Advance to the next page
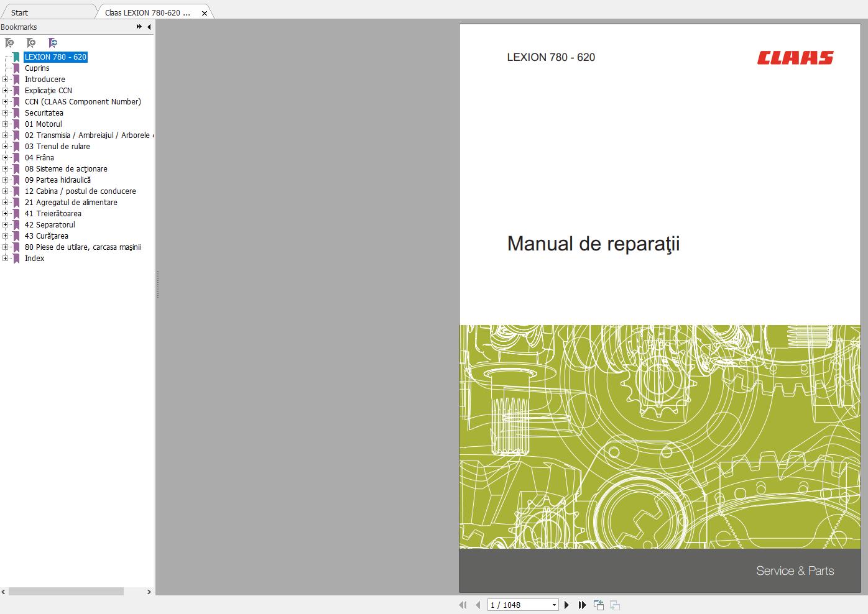Viewport: 868px width, 614px height. pyautogui.click(x=567, y=604)
